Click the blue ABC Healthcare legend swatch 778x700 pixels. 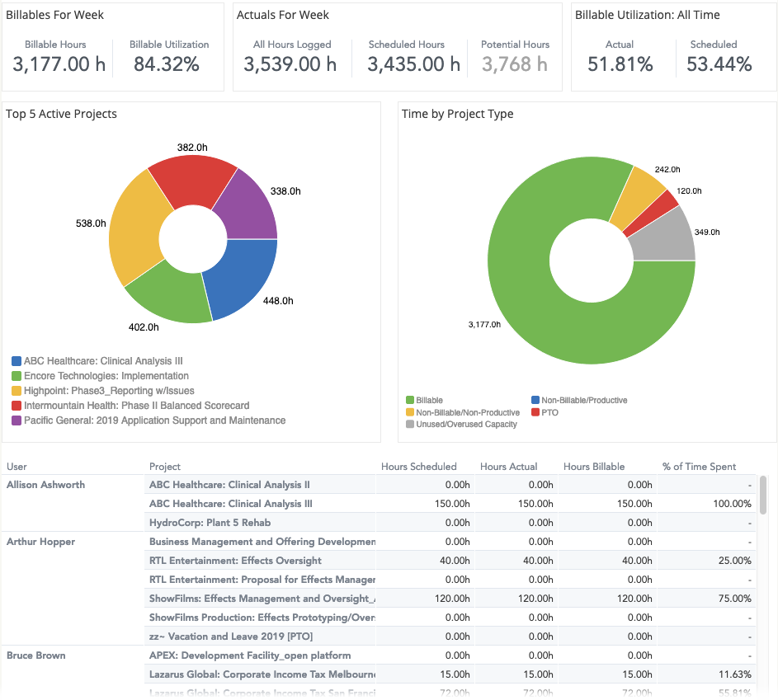pyautogui.click(x=17, y=361)
